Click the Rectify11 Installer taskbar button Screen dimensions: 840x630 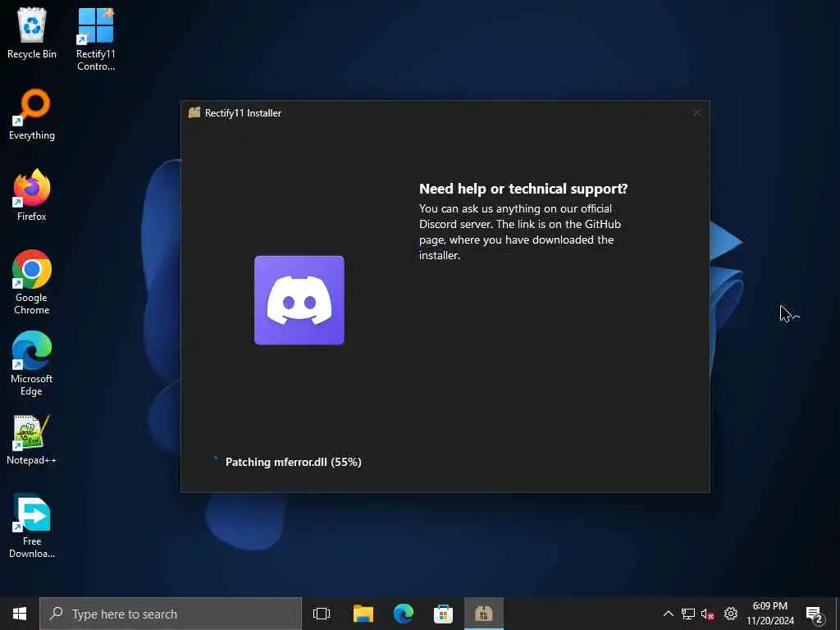pyautogui.click(x=483, y=614)
